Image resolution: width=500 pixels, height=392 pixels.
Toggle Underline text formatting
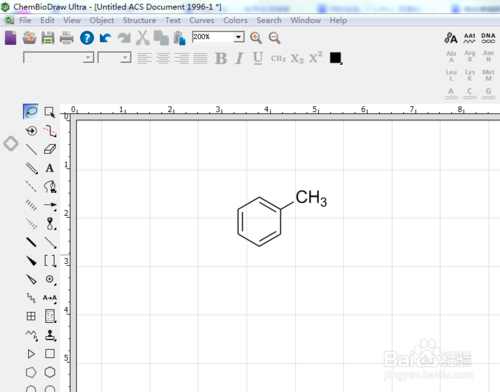[x=258, y=58]
